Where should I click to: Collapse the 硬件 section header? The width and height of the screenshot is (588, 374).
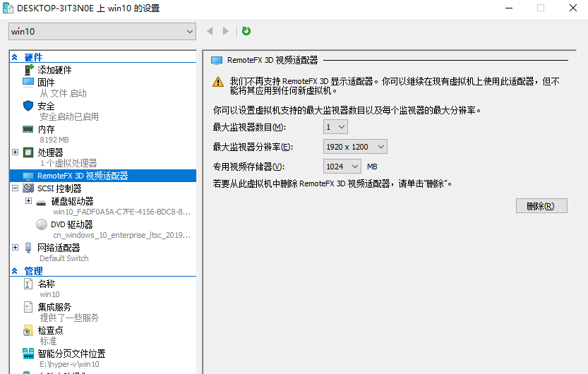click(14, 57)
